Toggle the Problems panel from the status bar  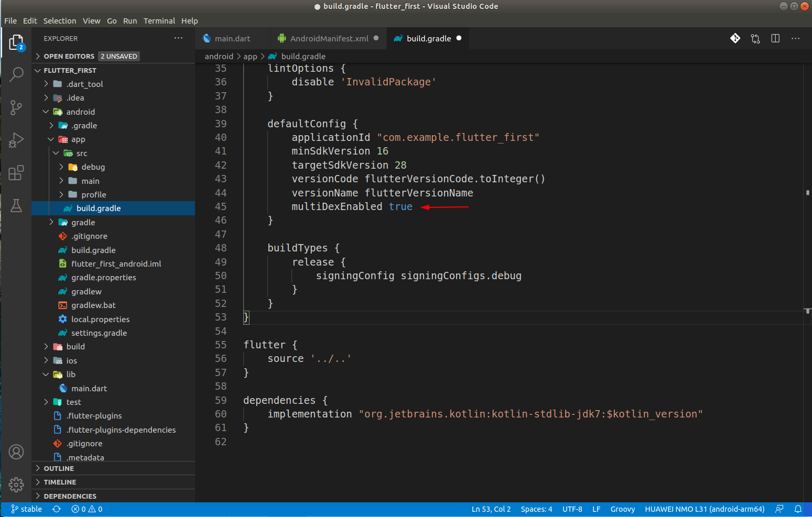pos(86,509)
